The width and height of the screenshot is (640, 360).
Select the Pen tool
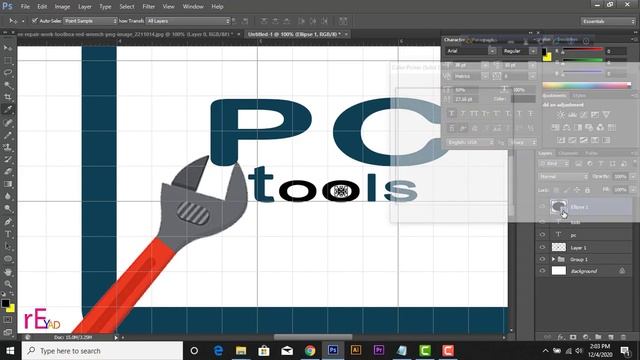point(8,222)
